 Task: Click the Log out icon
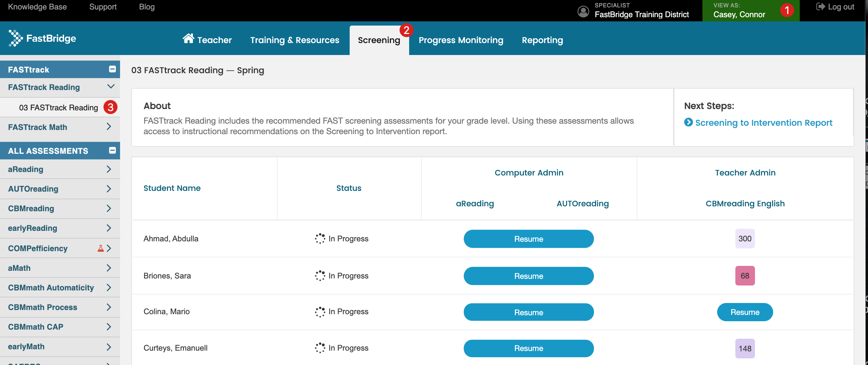820,7
